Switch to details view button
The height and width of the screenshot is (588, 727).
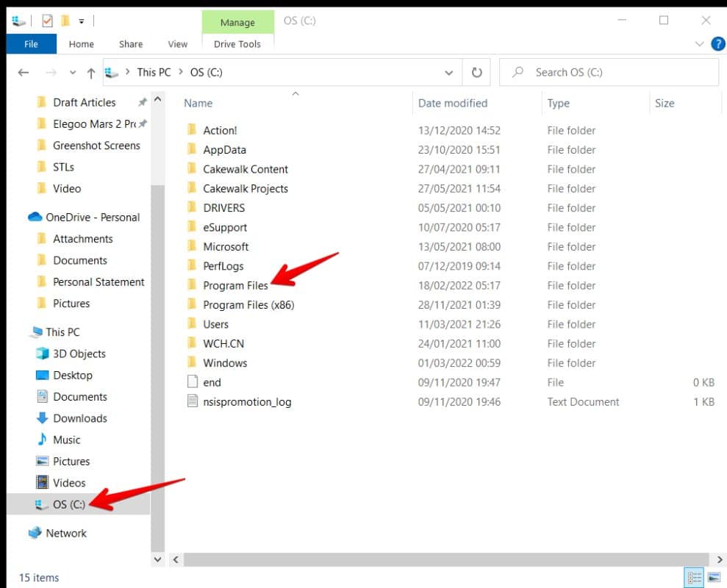(x=694, y=577)
